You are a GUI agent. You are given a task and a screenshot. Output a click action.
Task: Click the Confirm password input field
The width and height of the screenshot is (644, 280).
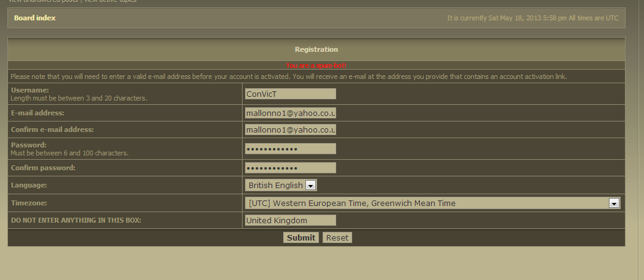point(290,168)
